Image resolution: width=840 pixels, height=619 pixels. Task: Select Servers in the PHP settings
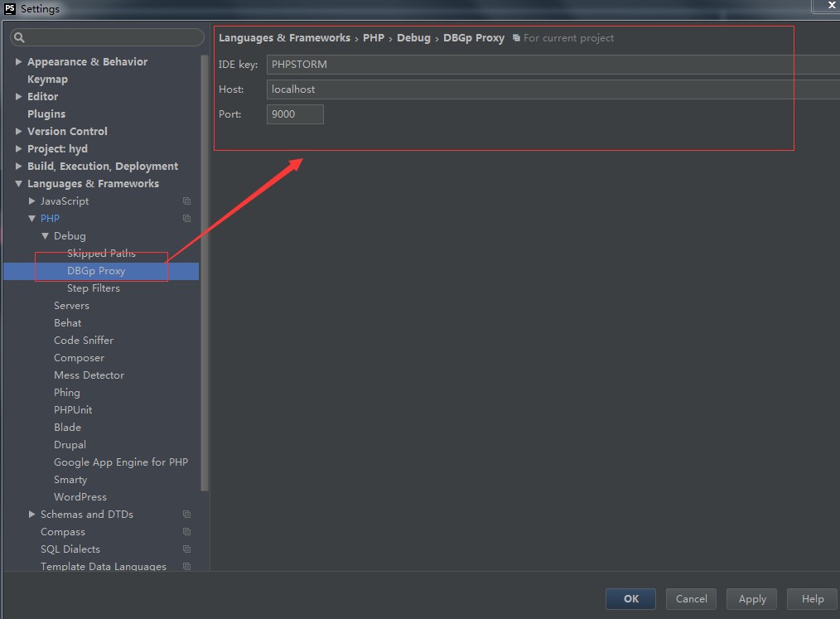pos(71,306)
